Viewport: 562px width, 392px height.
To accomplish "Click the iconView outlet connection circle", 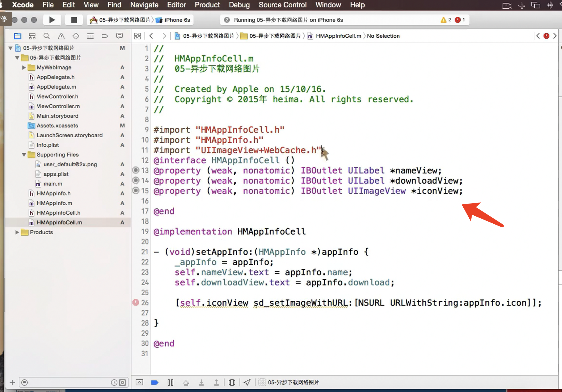I will [x=136, y=190].
